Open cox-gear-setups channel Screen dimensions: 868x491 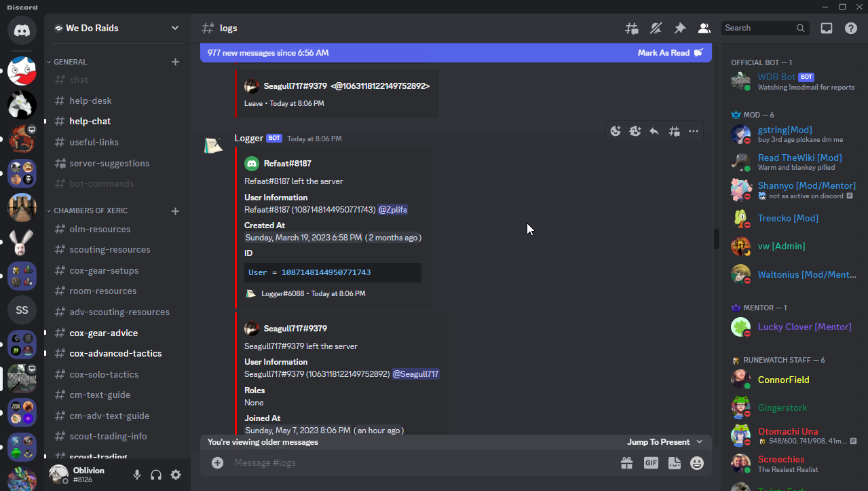coord(117,270)
